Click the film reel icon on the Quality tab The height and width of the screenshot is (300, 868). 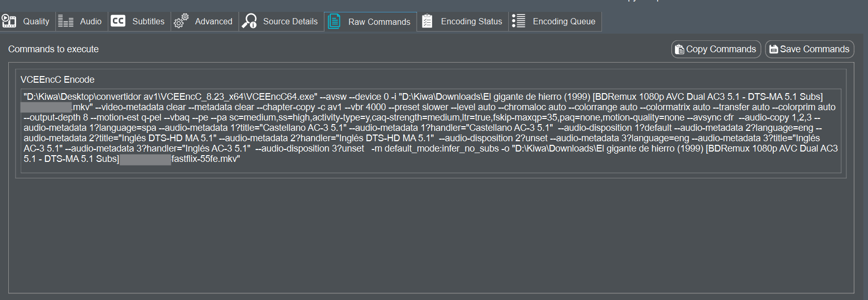coord(9,21)
